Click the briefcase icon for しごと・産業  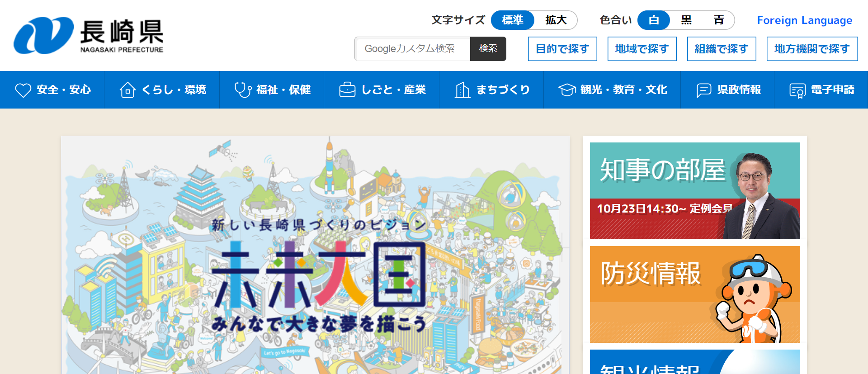[347, 90]
